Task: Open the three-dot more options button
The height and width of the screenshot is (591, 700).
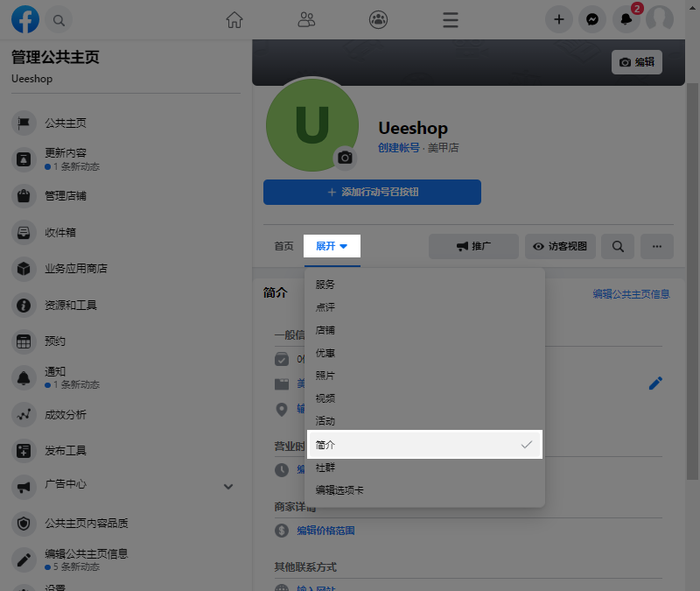Action: pyautogui.click(x=657, y=246)
